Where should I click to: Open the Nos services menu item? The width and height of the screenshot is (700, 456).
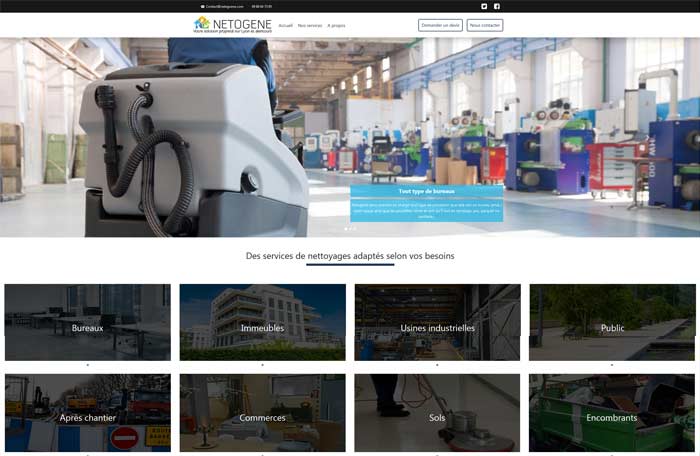[310, 25]
